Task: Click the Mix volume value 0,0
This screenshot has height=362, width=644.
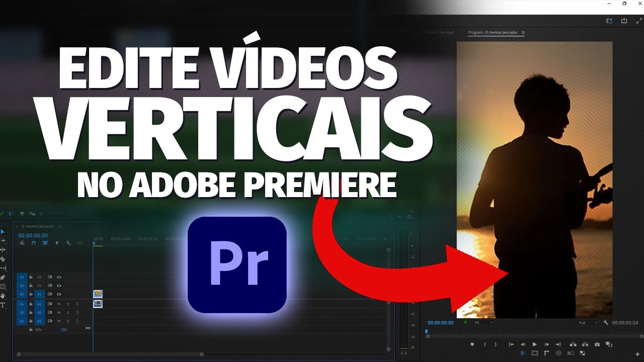Action: 64,329
